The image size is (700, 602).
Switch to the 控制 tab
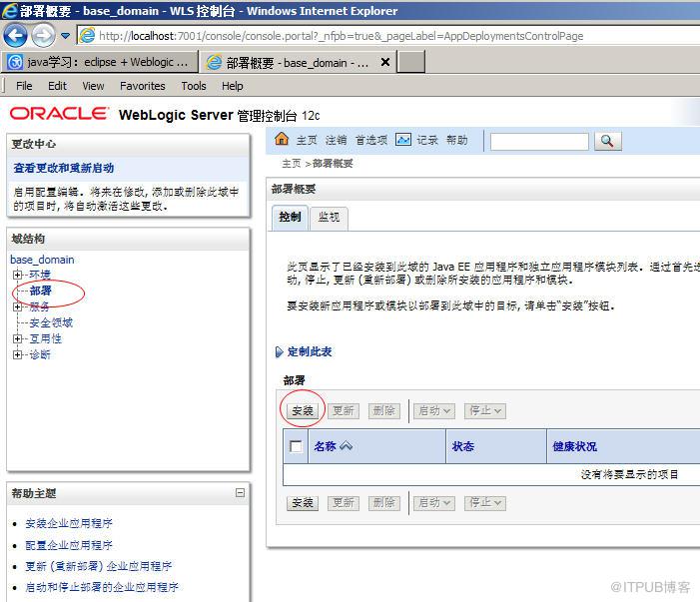pos(290,218)
